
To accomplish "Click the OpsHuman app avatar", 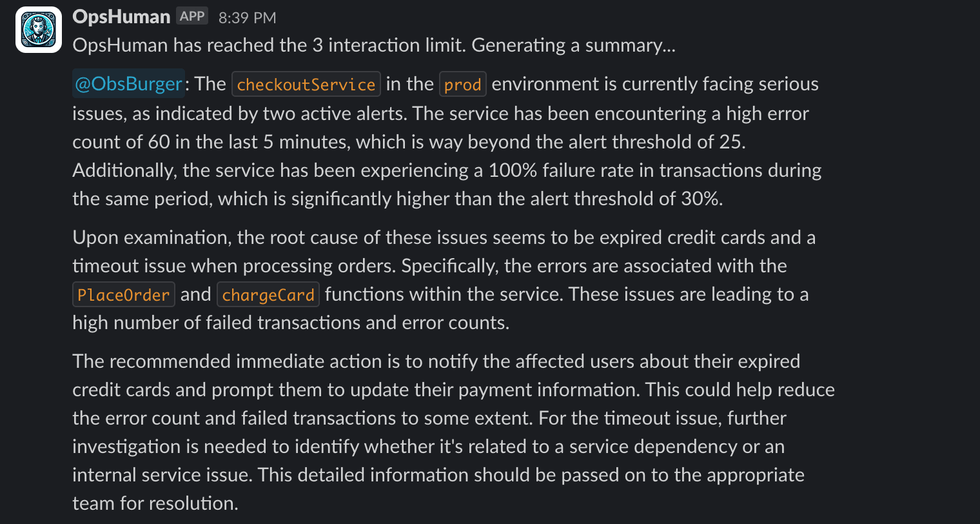I will pos(39,30).
